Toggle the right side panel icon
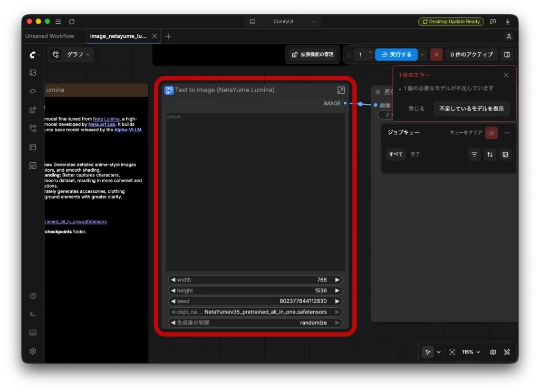The width and height of the screenshot is (540, 392). pos(507,55)
